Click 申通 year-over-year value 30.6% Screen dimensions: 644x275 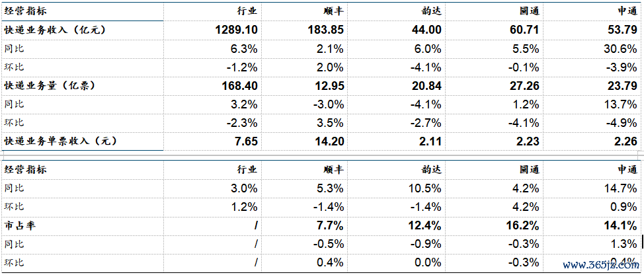pos(620,49)
